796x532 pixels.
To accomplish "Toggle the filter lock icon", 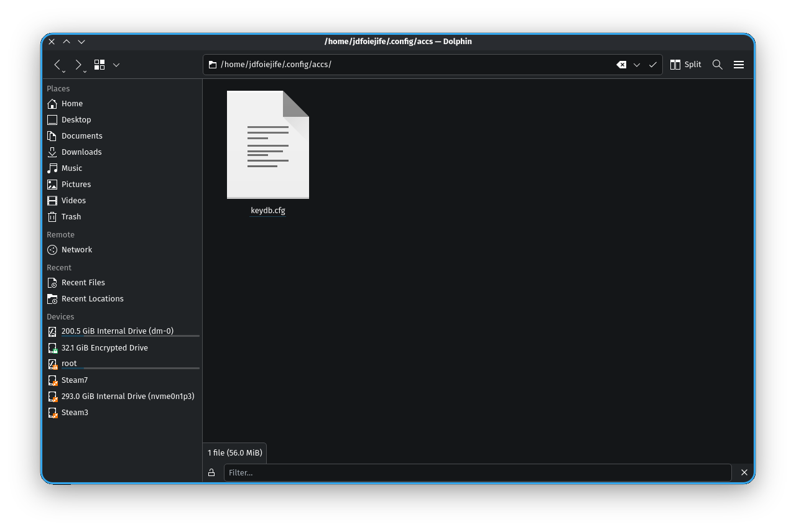I will click(x=211, y=473).
